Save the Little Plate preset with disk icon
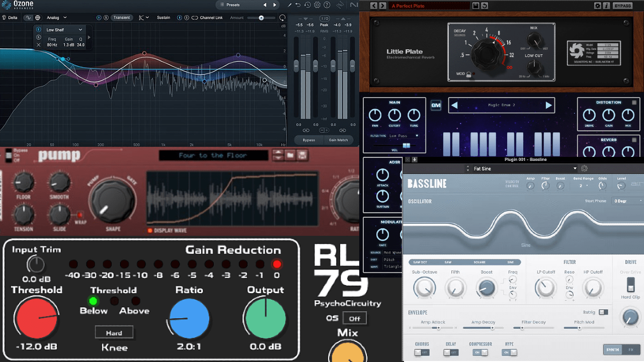The width and height of the screenshot is (644, 362). click(475, 5)
